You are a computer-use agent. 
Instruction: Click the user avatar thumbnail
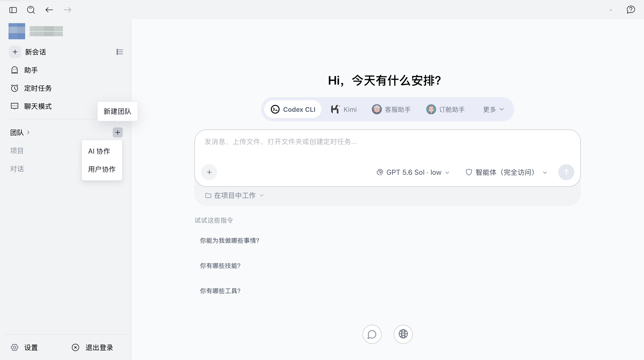click(17, 31)
